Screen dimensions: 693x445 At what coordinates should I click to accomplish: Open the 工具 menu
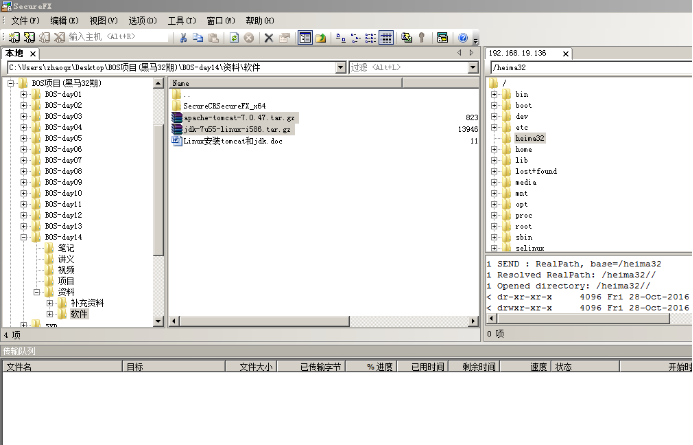[x=182, y=20]
